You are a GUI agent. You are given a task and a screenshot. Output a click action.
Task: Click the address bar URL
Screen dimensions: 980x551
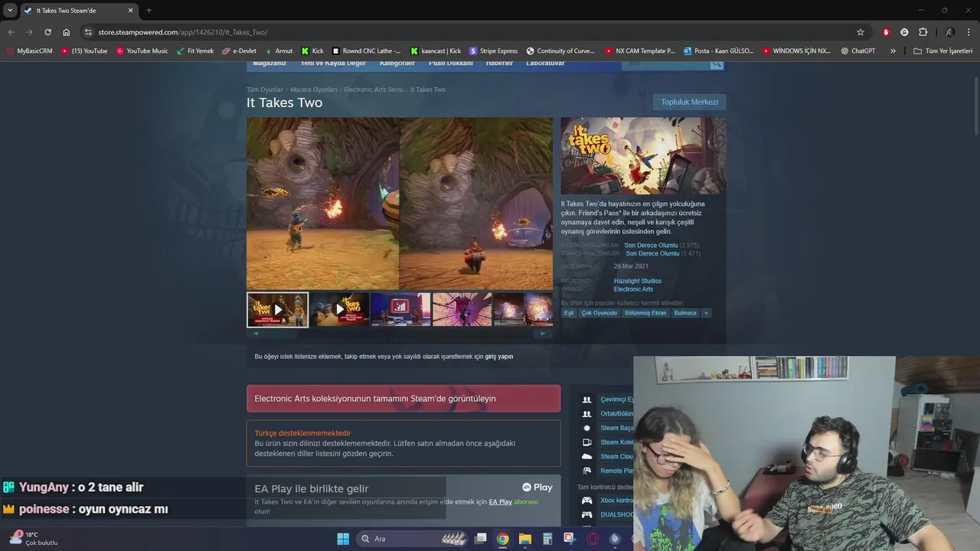[183, 32]
